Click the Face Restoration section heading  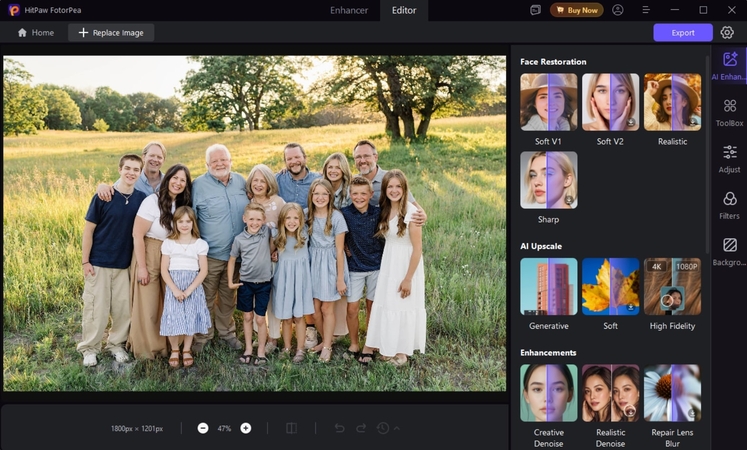pos(553,61)
